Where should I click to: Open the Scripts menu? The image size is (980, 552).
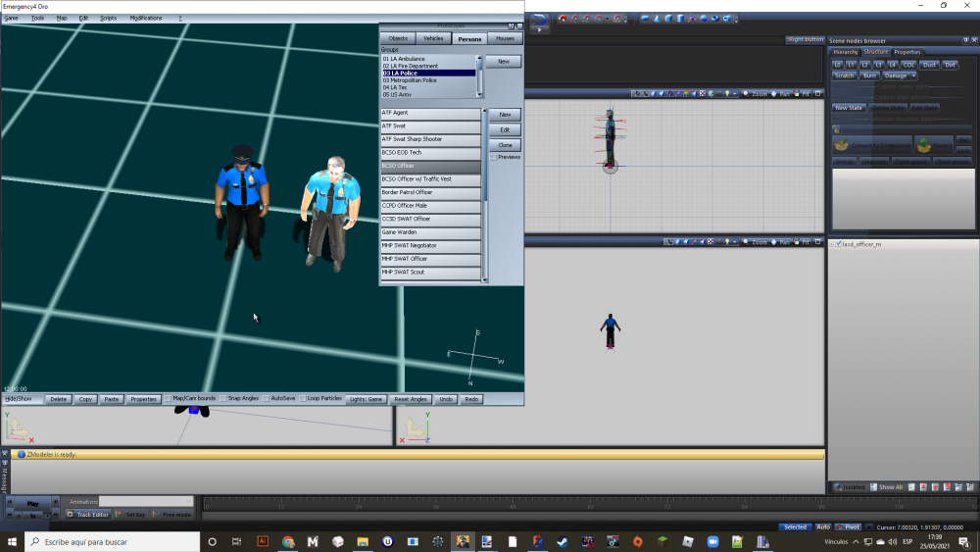[108, 18]
